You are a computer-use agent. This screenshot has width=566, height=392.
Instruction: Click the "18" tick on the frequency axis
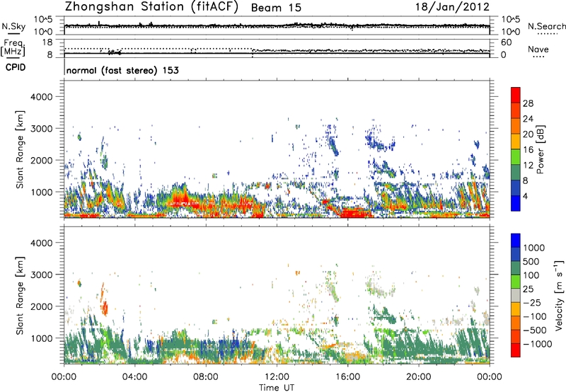(x=47, y=42)
